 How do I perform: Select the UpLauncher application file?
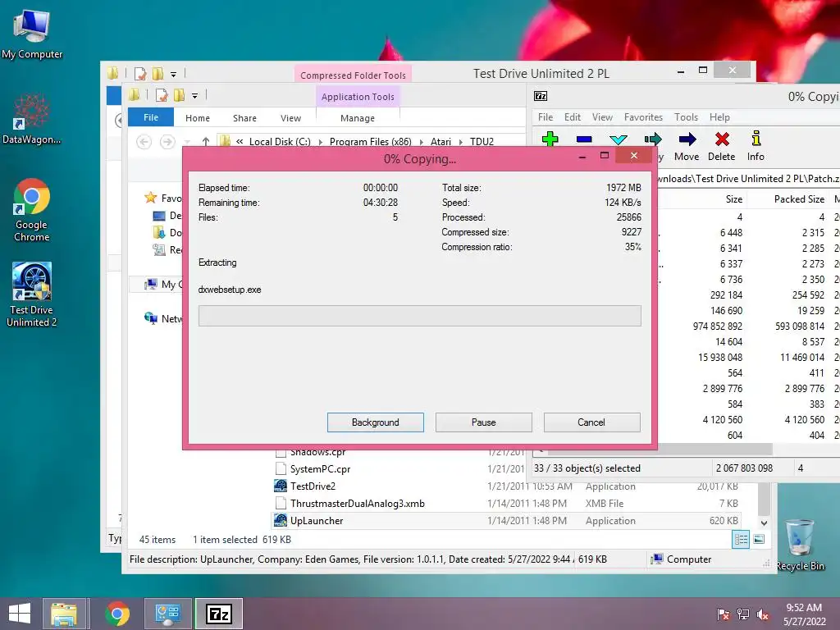pyautogui.click(x=506, y=520)
